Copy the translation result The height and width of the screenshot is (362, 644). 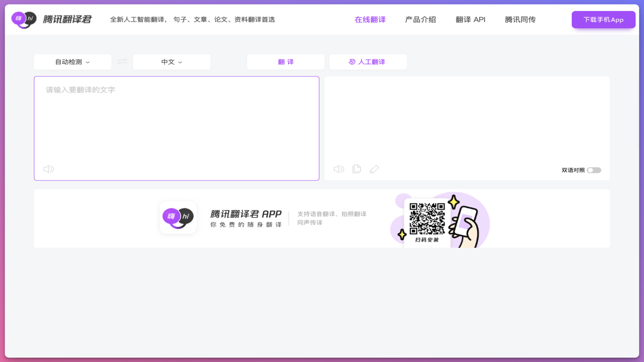coord(356,169)
